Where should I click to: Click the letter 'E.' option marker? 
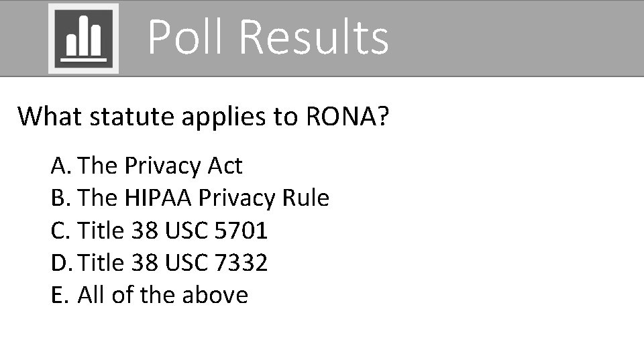[x=60, y=294]
